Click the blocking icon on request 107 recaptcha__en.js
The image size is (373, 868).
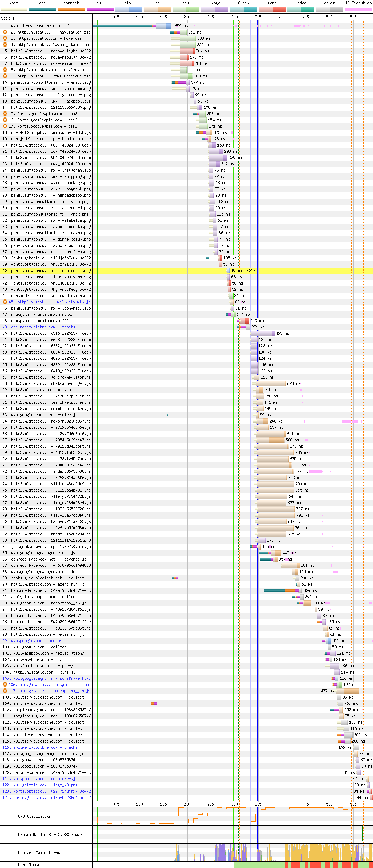(5, 691)
